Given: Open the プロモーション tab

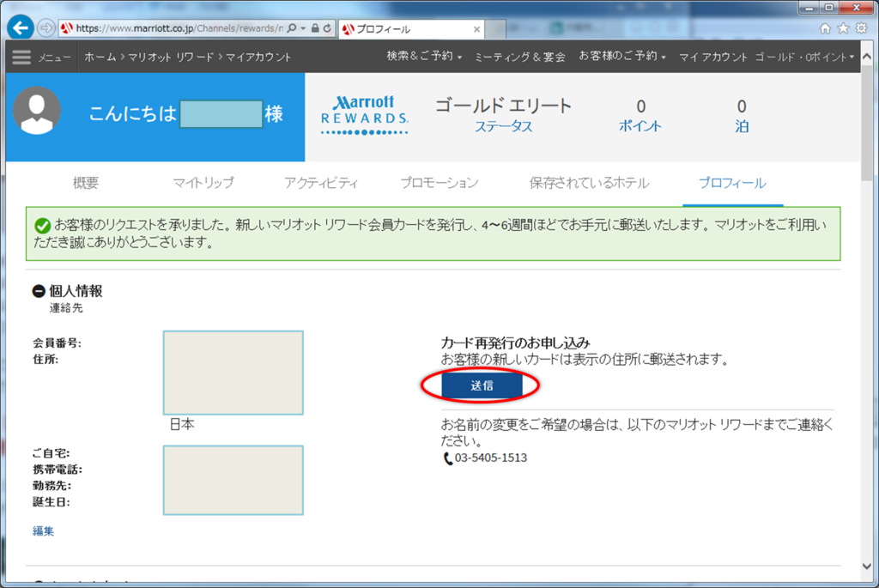Looking at the screenshot, I should point(439,183).
